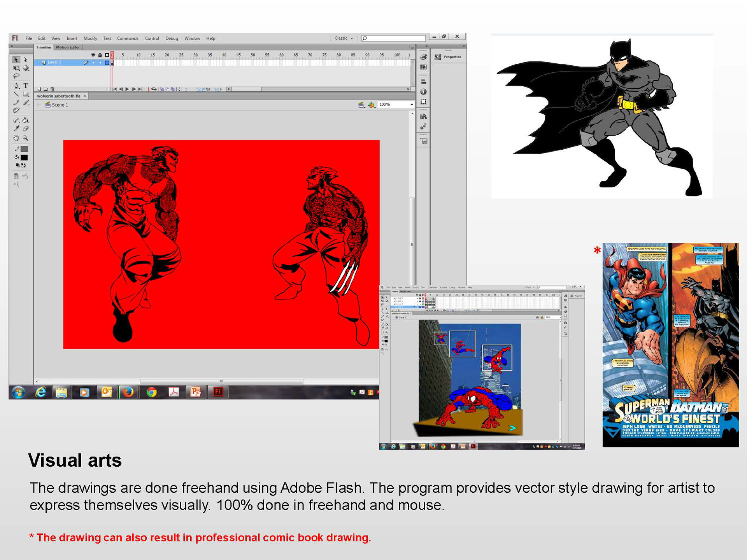Click the black and white colors icon
The image size is (747, 560).
point(17,165)
